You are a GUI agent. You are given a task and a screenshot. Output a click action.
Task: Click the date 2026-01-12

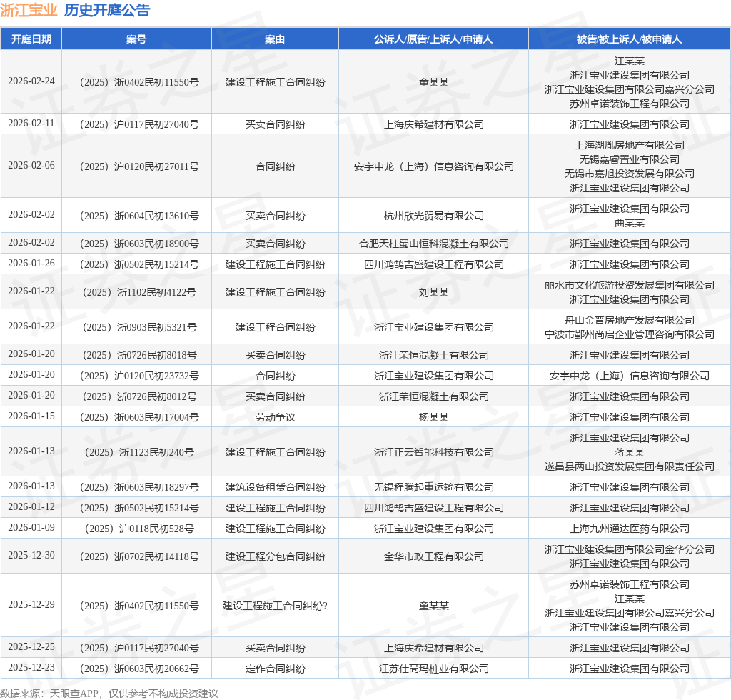tap(31, 507)
